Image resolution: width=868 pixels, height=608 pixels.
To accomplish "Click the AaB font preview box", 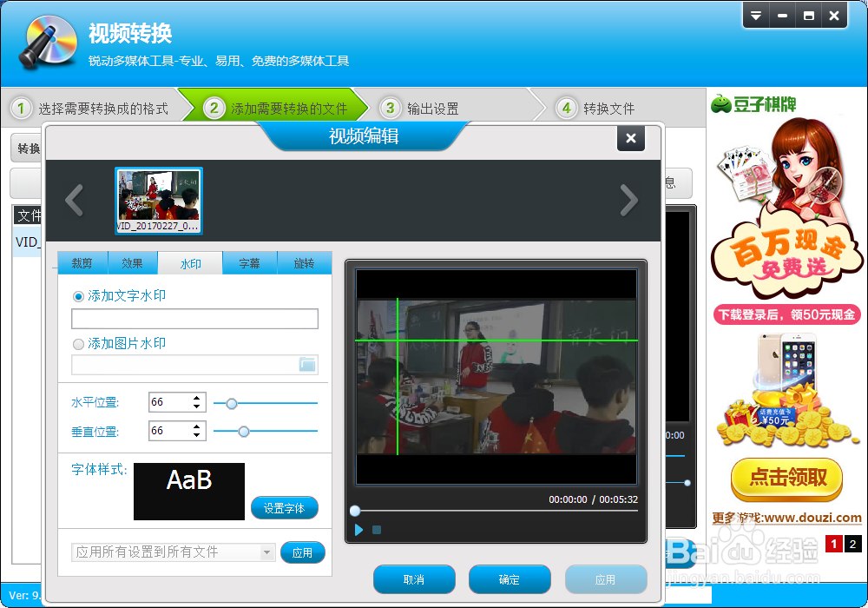I will point(189,491).
